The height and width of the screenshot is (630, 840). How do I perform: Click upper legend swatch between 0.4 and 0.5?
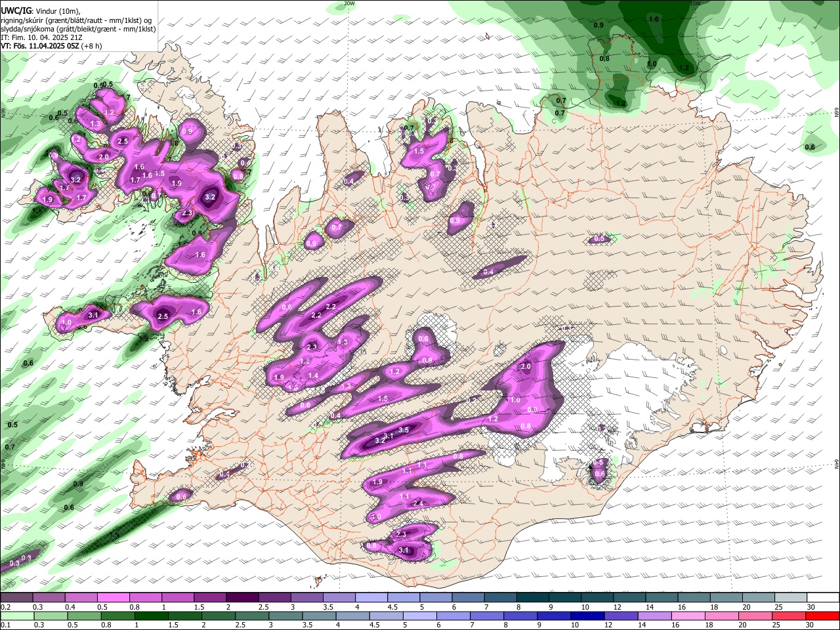81,598
